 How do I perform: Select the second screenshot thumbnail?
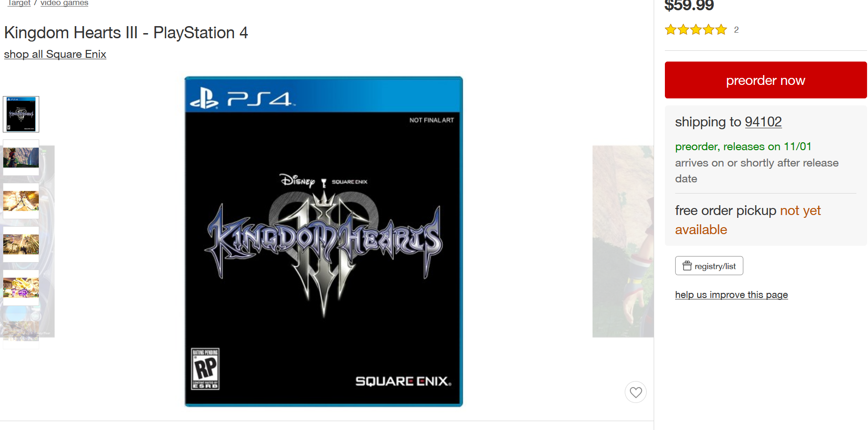pos(21,158)
